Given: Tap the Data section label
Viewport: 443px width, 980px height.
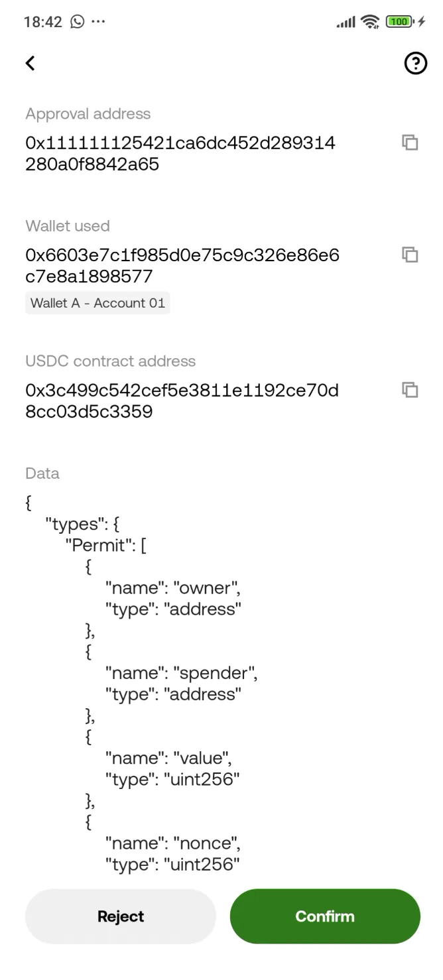Looking at the screenshot, I should tap(42, 473).
